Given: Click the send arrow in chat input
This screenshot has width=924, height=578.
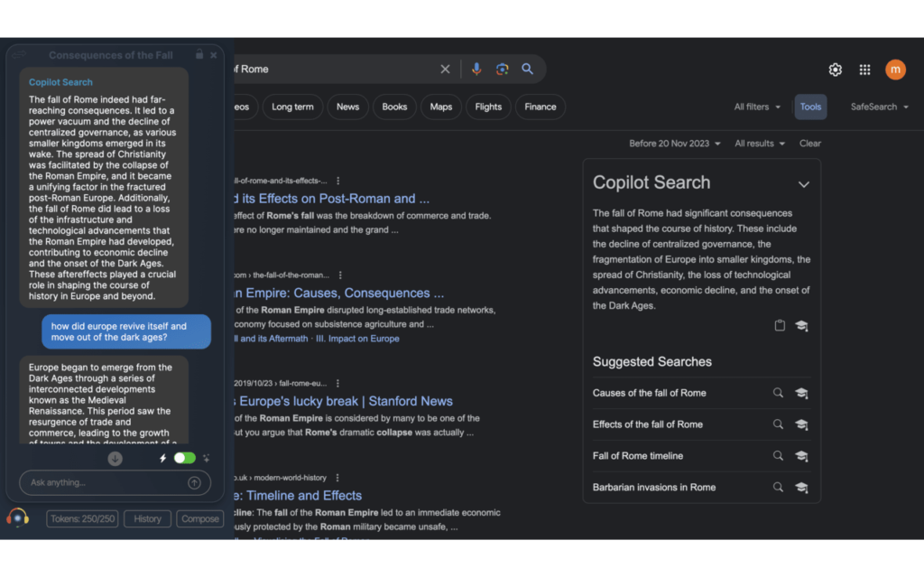Looking at the screenshot, I should tap(194, 483).
